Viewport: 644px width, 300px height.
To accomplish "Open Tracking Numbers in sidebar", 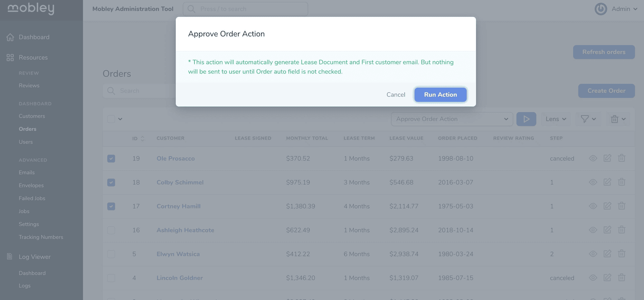I will [x=41, y=237].
